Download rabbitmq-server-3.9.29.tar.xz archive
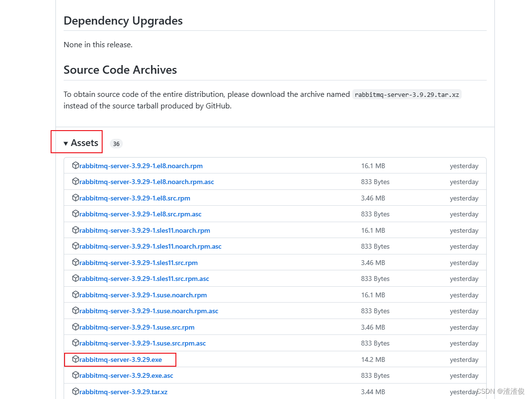The image size is (532, 399). [x=123, y=392]
